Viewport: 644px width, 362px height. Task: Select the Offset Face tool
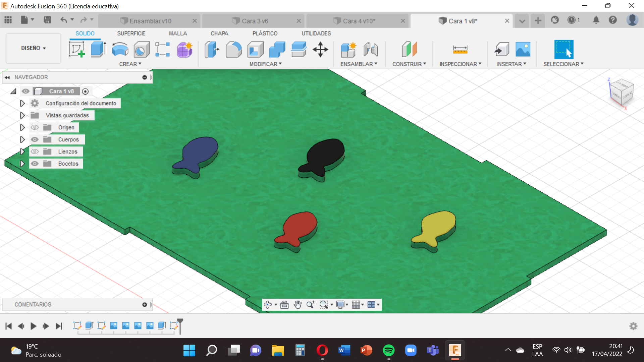point(299,49)
